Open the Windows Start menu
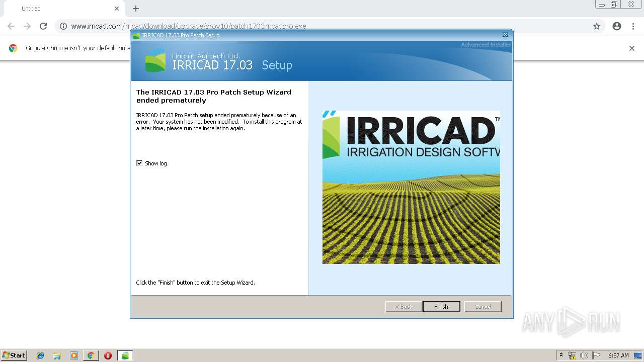Screen dimensions: 644x362 coord(14,355)
